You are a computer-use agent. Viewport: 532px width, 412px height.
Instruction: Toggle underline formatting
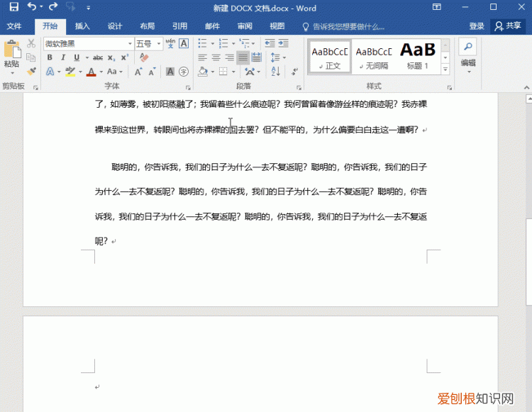[77, 57]
